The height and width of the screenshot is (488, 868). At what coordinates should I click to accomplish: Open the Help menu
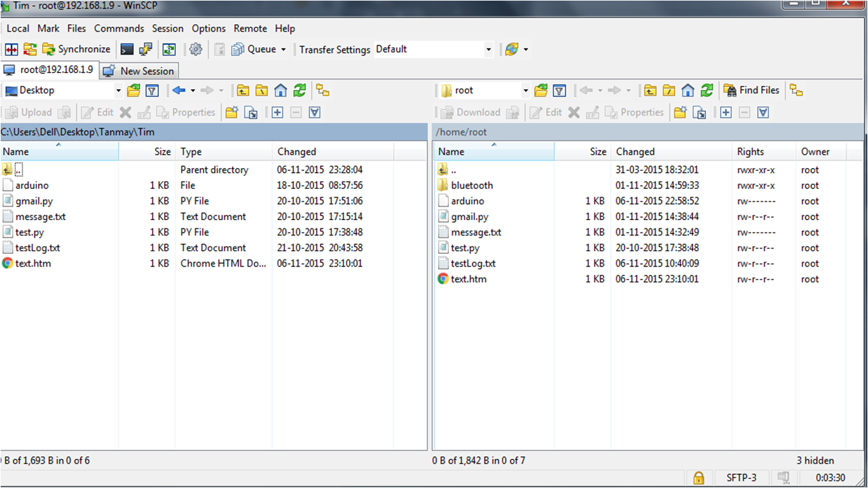point(285,29)
